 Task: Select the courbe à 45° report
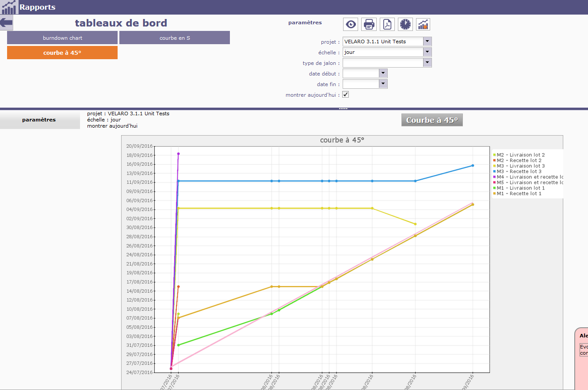pyautogui.click(x=62, y=53)
